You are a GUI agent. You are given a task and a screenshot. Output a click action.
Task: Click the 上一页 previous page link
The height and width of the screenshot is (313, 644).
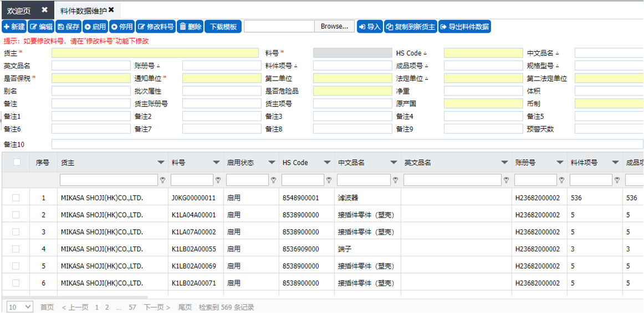point(75,307)
